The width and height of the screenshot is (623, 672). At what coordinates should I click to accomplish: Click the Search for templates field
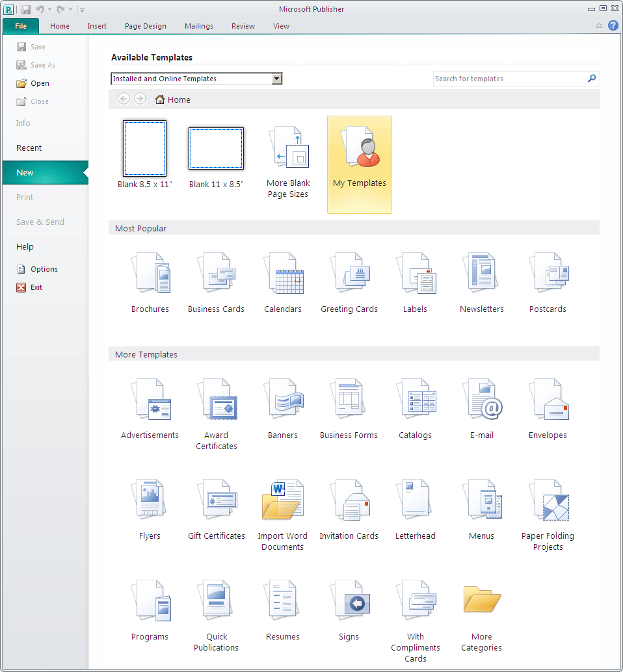coord(510,79)
